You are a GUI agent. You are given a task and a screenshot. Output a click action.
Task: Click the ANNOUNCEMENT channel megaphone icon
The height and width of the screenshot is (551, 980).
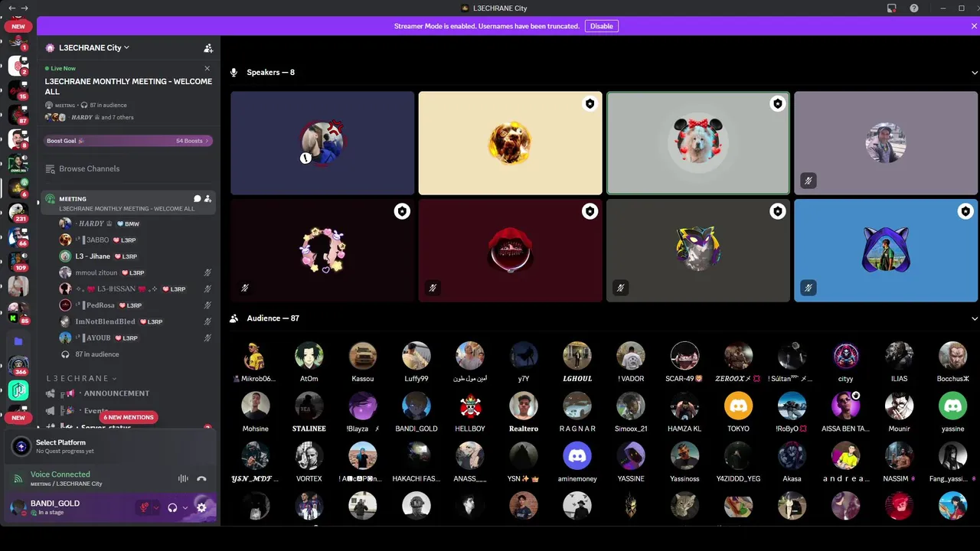[51, 393]
